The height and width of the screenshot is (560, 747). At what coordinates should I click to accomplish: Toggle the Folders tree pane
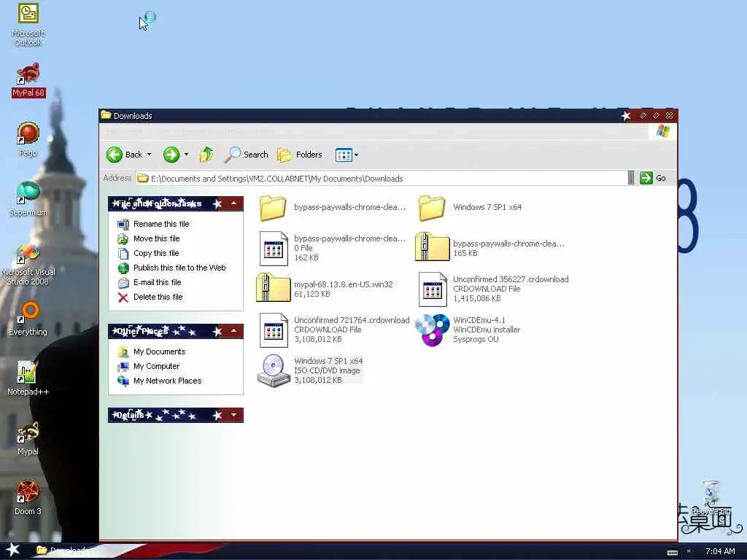[300, 155]
